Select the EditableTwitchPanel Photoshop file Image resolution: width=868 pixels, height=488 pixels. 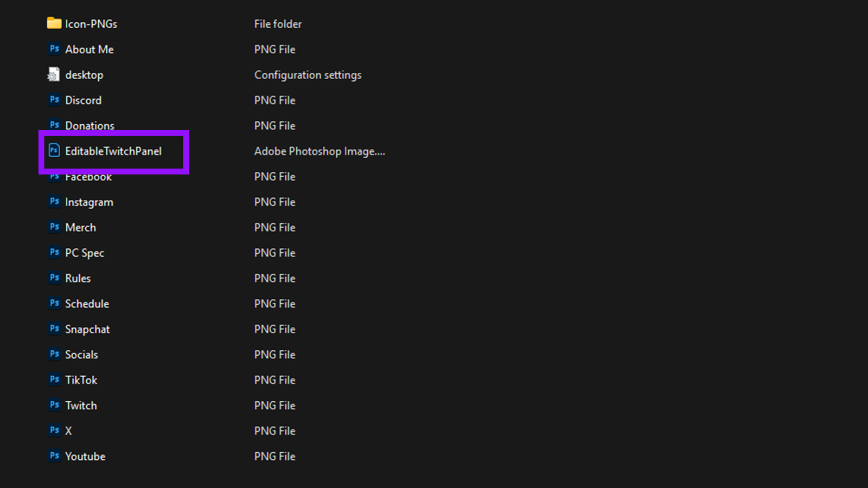[x=113, y=151]
